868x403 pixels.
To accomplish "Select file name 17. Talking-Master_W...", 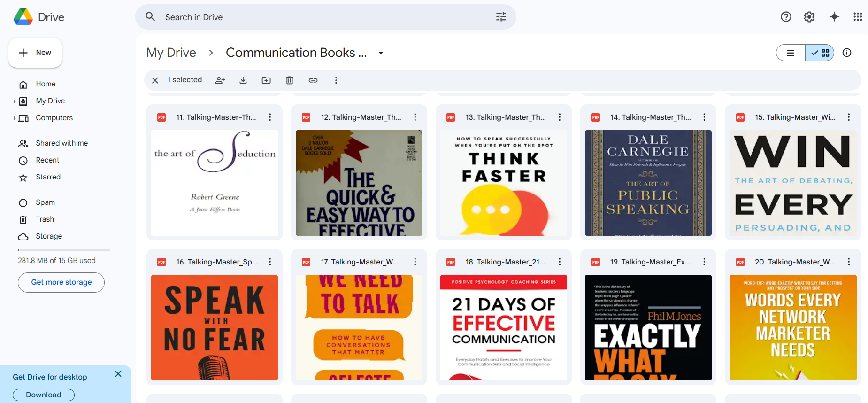I will click(x=360, y=262).
